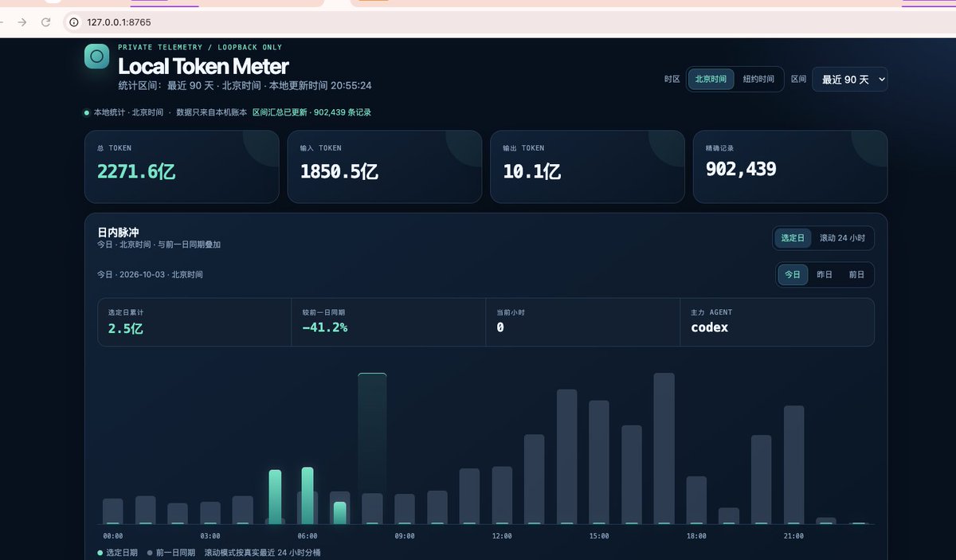Image resolution: width=956 pixels, height=560 pixels.
Task: Click the 日内脉冲 section title
Action: pos(119,232)
